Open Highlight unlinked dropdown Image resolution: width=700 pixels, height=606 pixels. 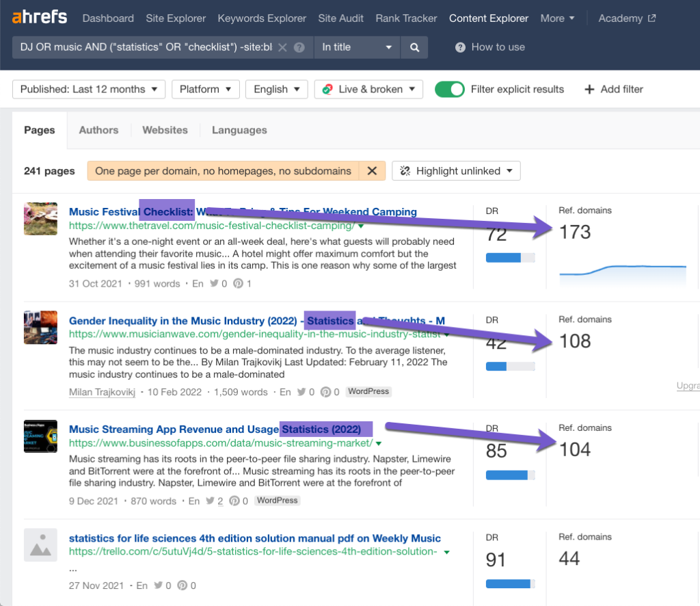(x=456, y=171)
